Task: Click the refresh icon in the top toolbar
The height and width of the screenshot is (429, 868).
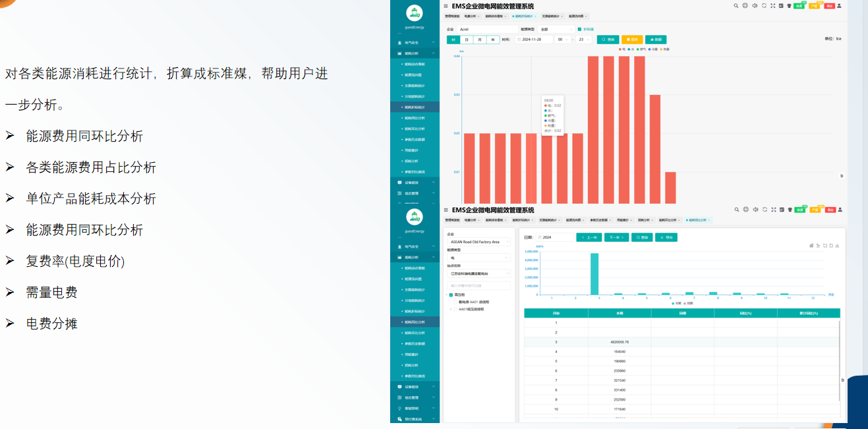Action: (x=764, y=5)
